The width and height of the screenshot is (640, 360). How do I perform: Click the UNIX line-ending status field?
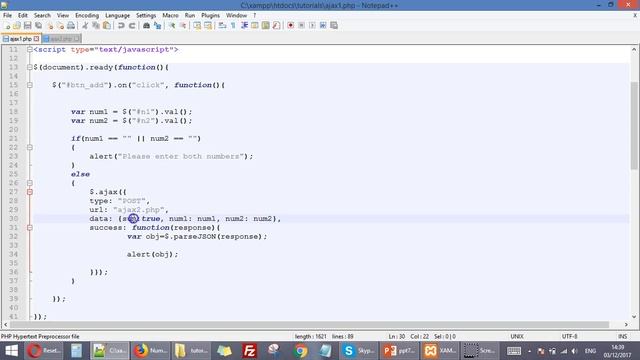(x=517, y=337)
